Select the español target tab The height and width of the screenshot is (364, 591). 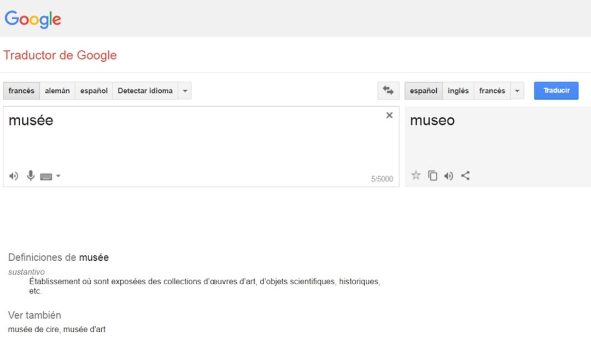[x=423, y=91]
